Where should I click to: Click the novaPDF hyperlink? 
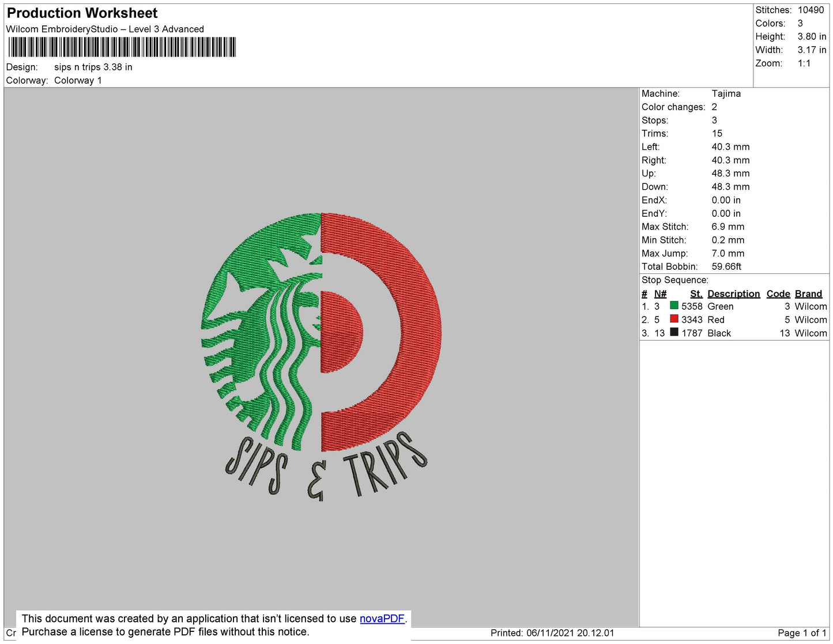pyautogui.click(x=382, y=619)
